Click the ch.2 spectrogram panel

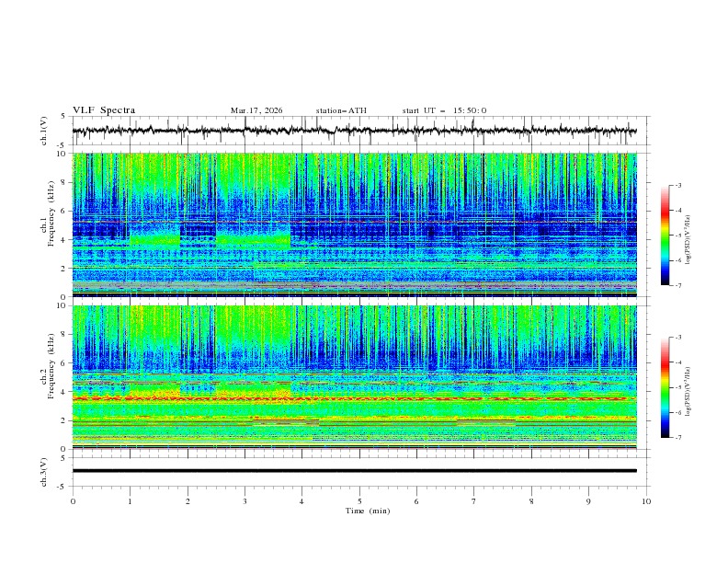click(355, 377)
